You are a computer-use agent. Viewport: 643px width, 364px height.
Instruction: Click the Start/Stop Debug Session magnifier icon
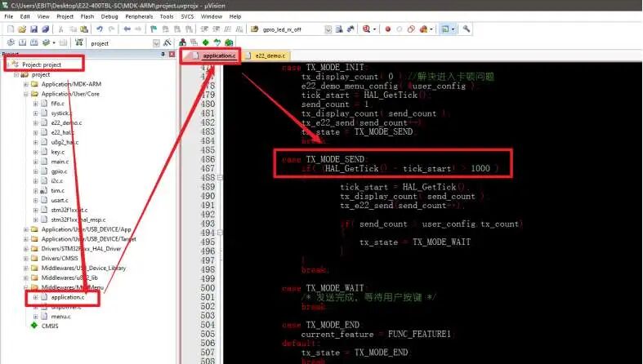point(365,29)
